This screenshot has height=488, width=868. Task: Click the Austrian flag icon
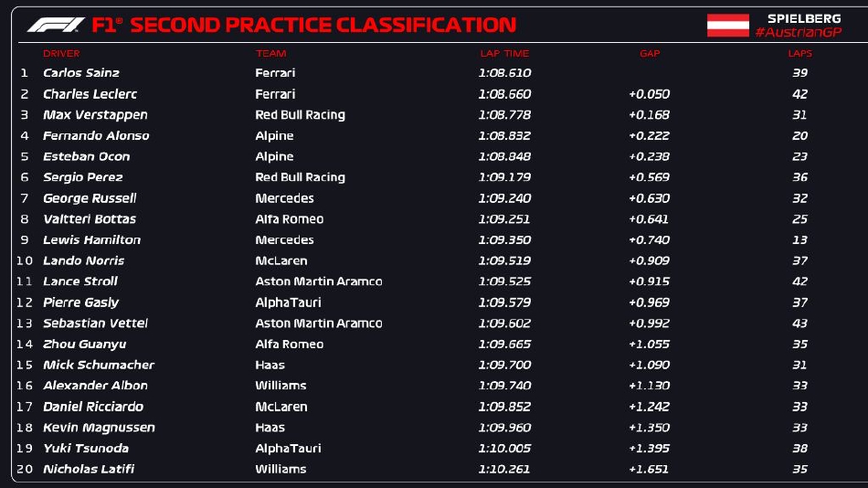click(727, 26)
